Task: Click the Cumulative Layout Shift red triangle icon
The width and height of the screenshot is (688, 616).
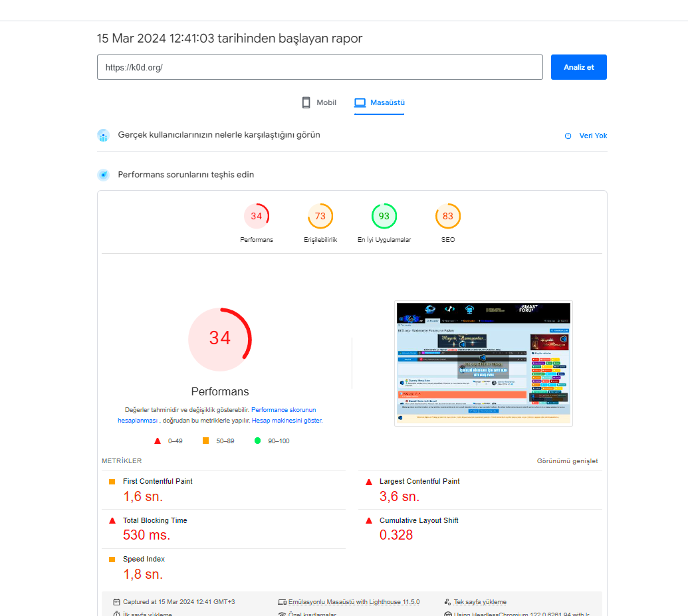Action: [369, 521]
